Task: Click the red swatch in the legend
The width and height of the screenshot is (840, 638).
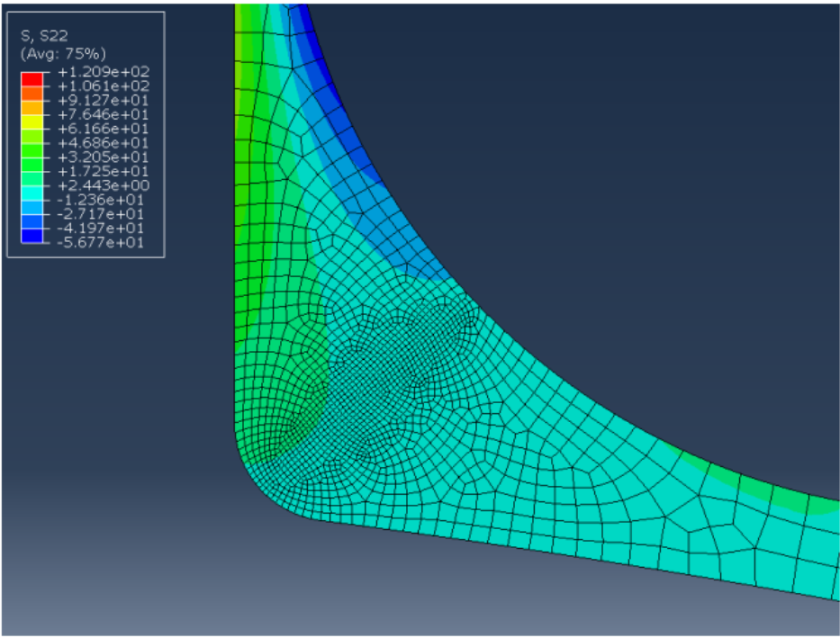Action: click(x=32, y=79)
